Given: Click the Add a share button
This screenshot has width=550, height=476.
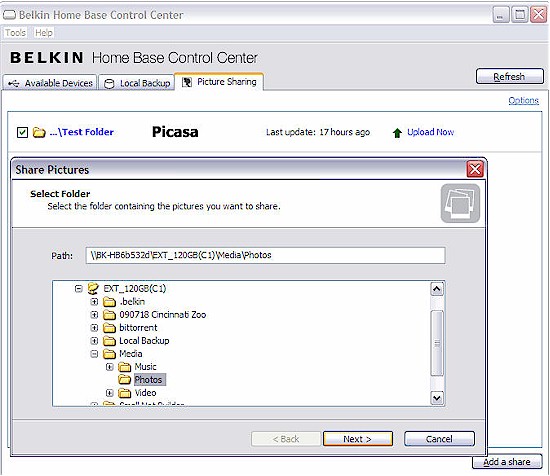Looking at the screenshot, I should tap(507, 462).
